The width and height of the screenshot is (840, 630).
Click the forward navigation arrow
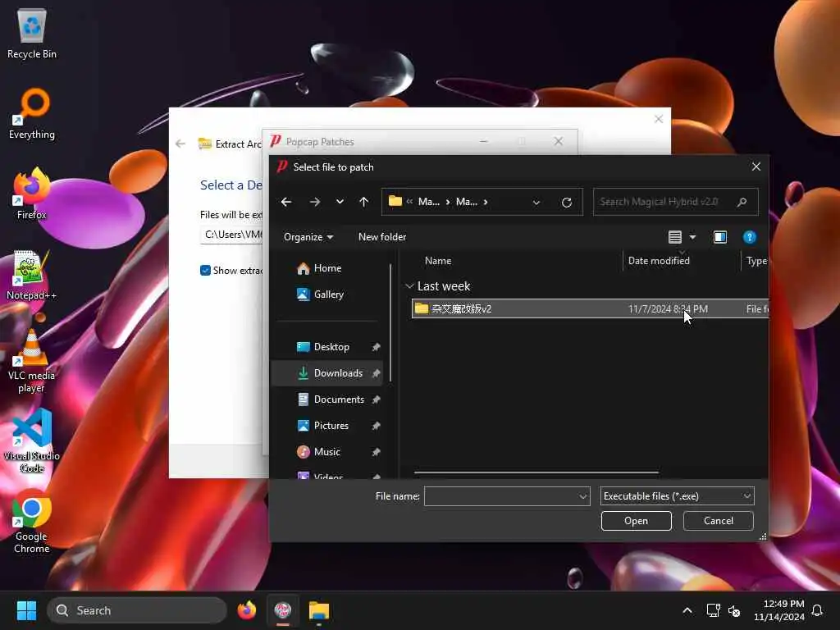[315, 202]
